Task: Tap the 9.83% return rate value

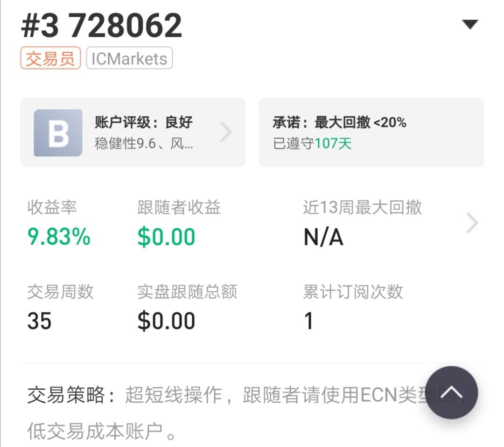Action: pyautogui.click(x=59, y=237)
